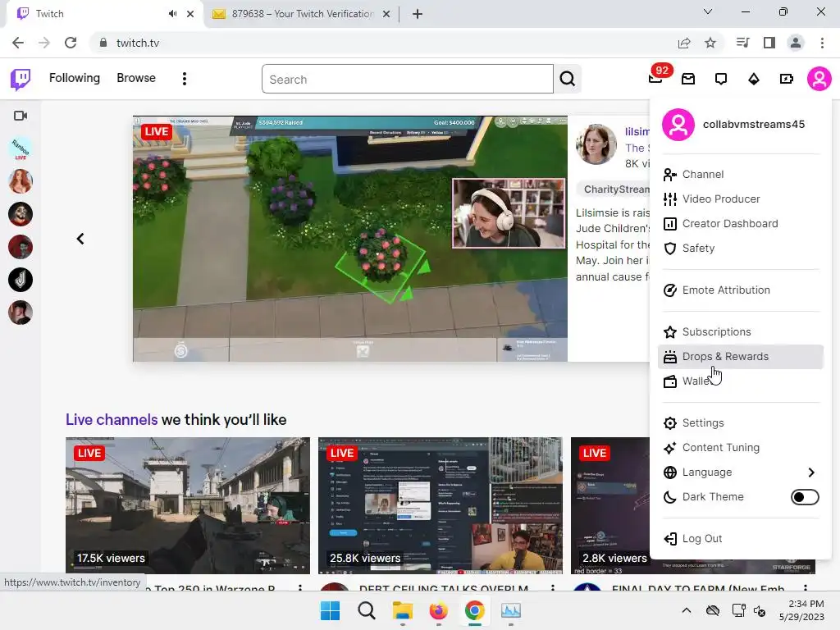Image resolution: width=840 pixels, height=630 pixels.
Task: Mute the Twitch tab via speaker icon
Action: pos(172,14)
